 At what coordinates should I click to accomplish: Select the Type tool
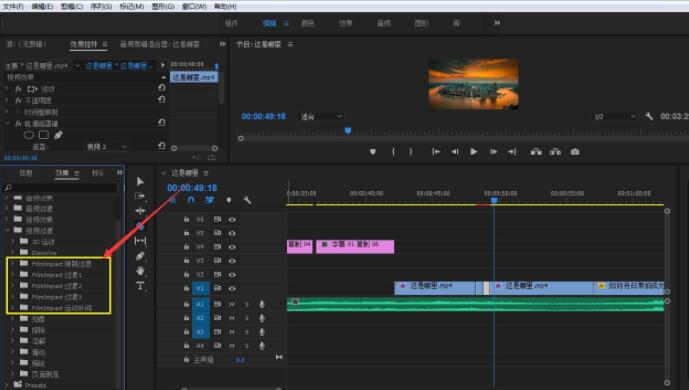[140, 286]
